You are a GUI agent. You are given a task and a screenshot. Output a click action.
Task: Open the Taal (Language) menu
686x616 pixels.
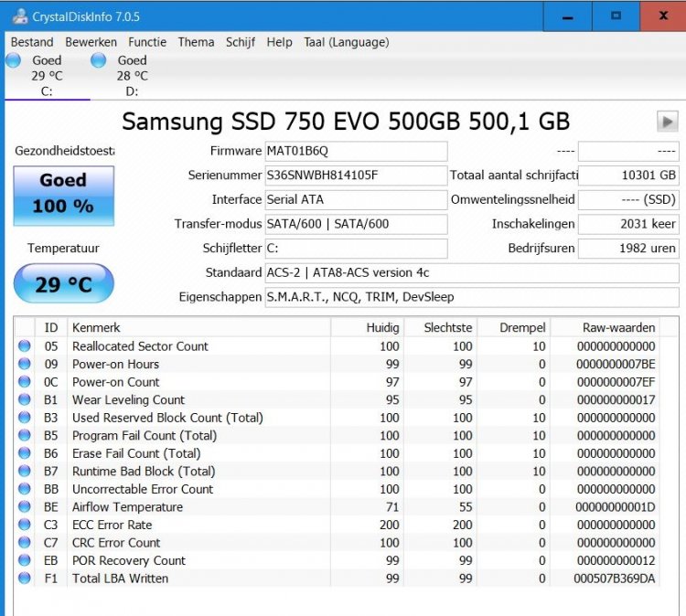[346, 42]
